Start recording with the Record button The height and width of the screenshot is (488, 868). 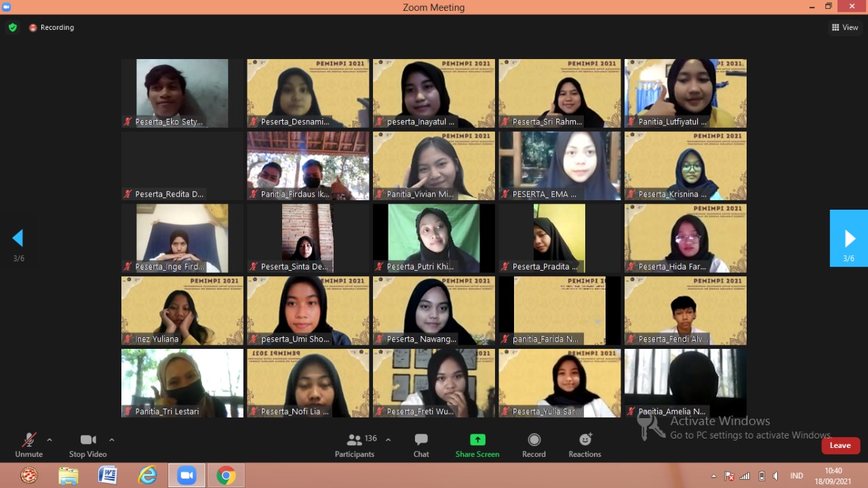(x=534, y=445)
